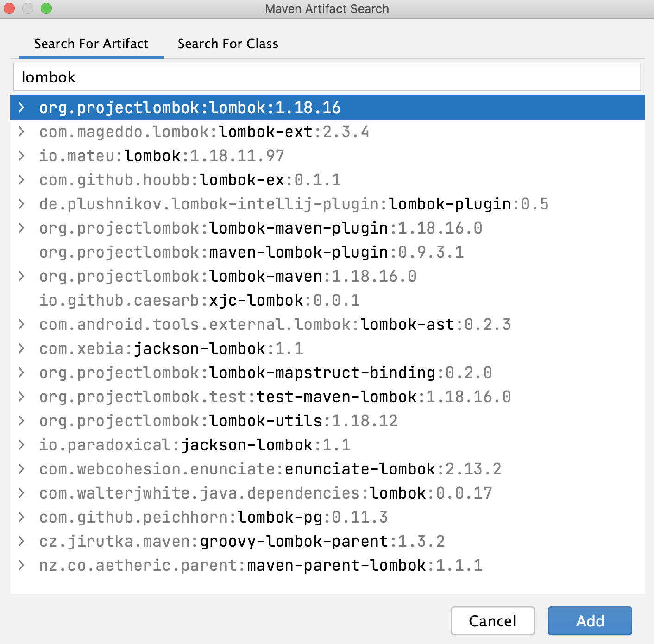Expand com.android.tools.external.lombok:lombok-ast entry

coord(21,324)
